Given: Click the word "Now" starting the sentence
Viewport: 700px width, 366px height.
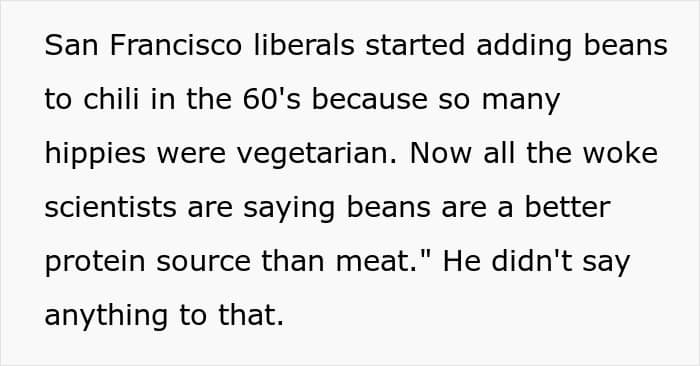Looking at the screenshot, I should tap(441, 153).
